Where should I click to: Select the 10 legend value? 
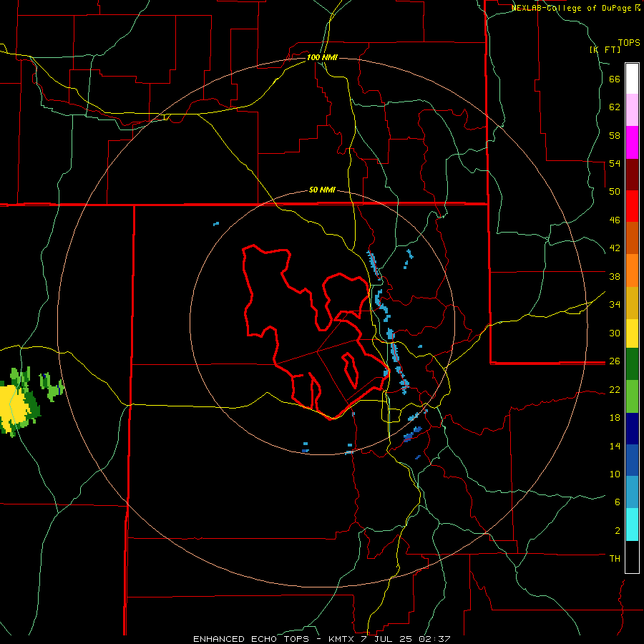coord(615,474)
